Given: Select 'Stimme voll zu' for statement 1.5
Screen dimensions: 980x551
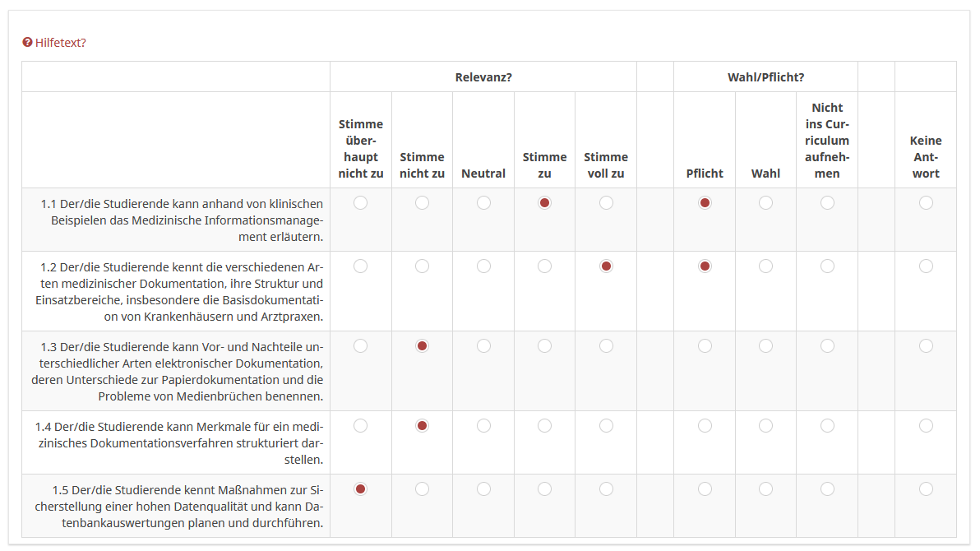Looking at the screenshot, I should pyautogui.click(x=606, y=489).
